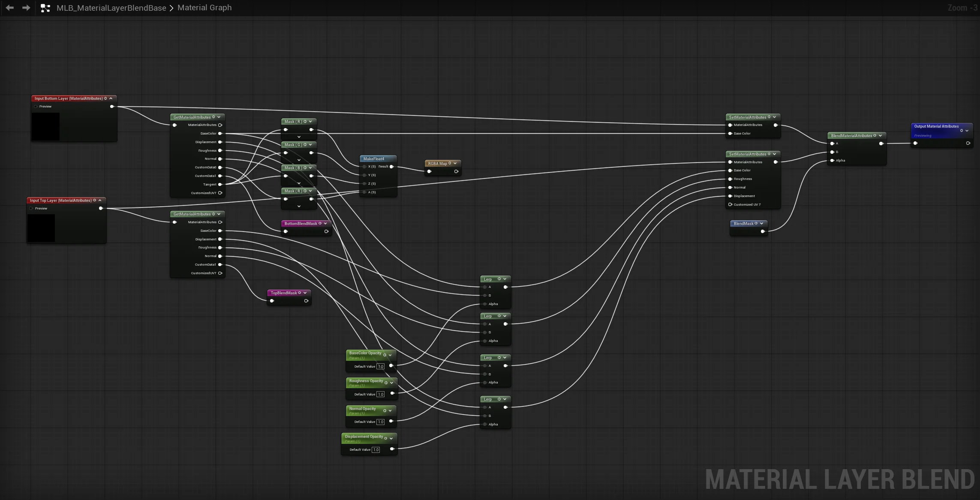Click the Zoom -3 indicator text
The width and height of the screenshot is (980, 500).
pos(962,8)
